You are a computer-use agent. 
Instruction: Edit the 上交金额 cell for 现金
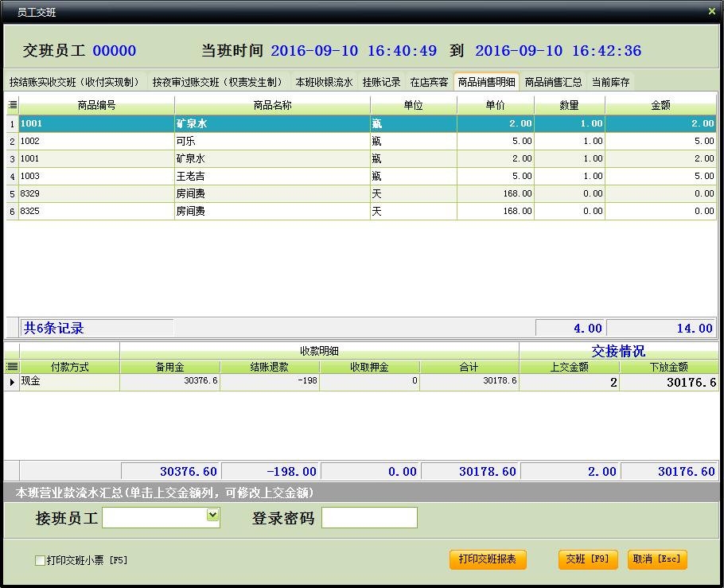(570, 382)
